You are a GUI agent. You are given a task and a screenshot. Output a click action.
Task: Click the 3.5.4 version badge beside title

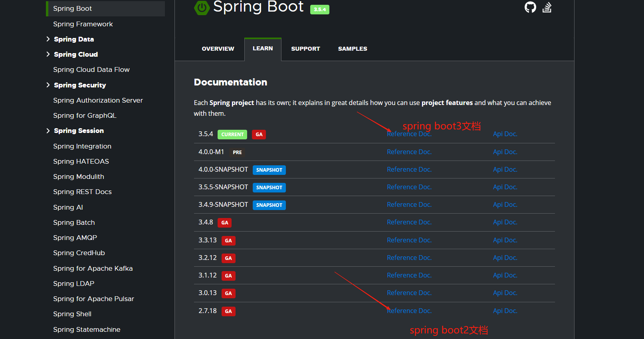[x=320, y=10]
